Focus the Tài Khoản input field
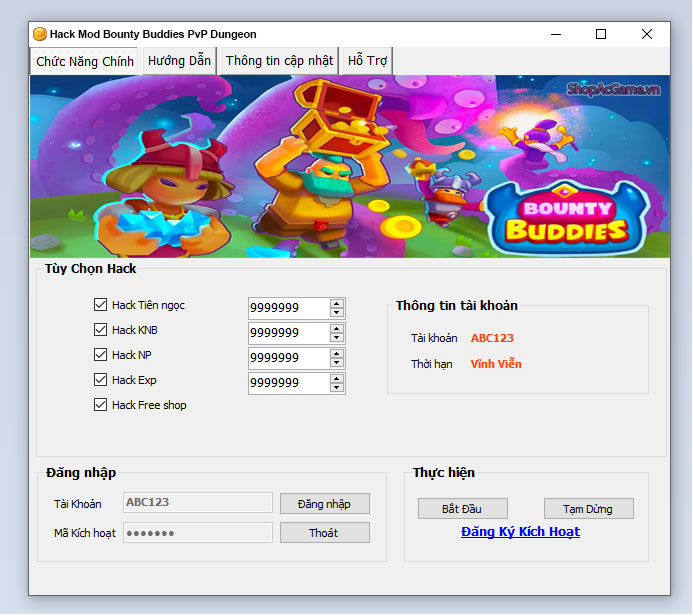Screen dimensions: 693x616 coord(198,502)
